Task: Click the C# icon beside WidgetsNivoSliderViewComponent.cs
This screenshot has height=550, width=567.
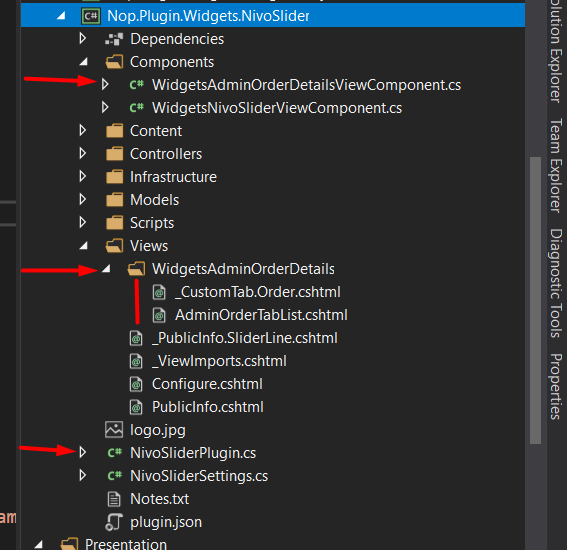Action: click(x=137, y=108)
